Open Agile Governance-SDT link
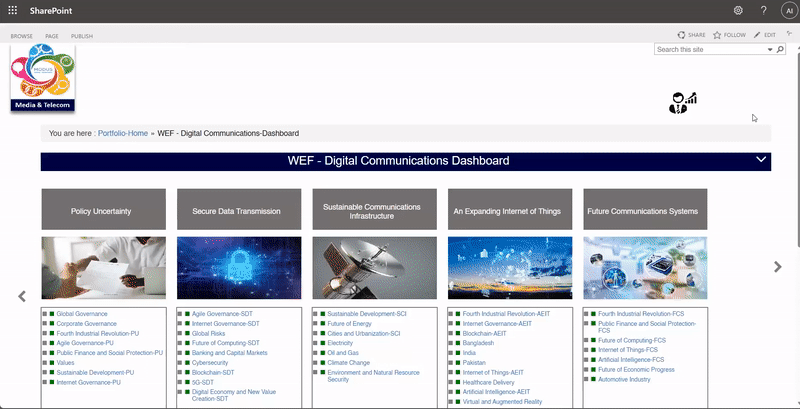Image resolution: width=800 pixels, height=409 pixels. coord(222,314)
